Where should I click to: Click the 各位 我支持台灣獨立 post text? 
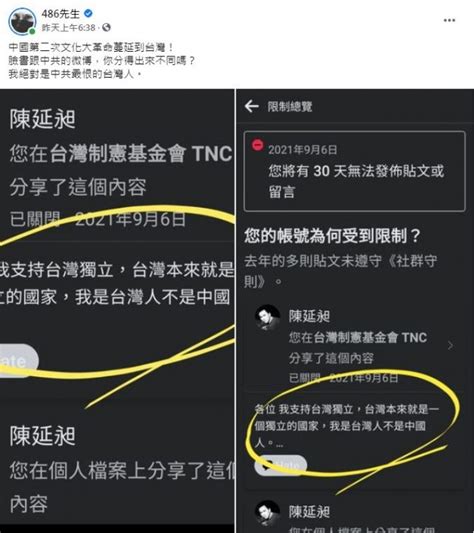point(347,426)
